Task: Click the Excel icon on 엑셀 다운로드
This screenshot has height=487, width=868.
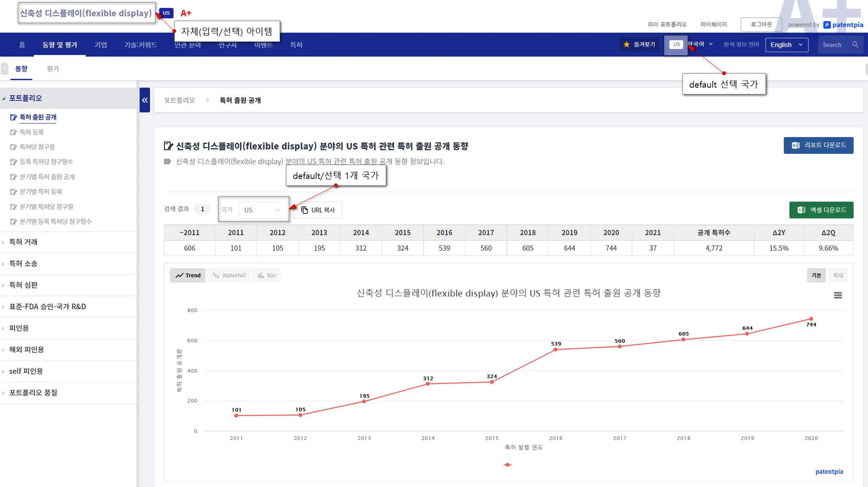Action: (x=801, y=210)
